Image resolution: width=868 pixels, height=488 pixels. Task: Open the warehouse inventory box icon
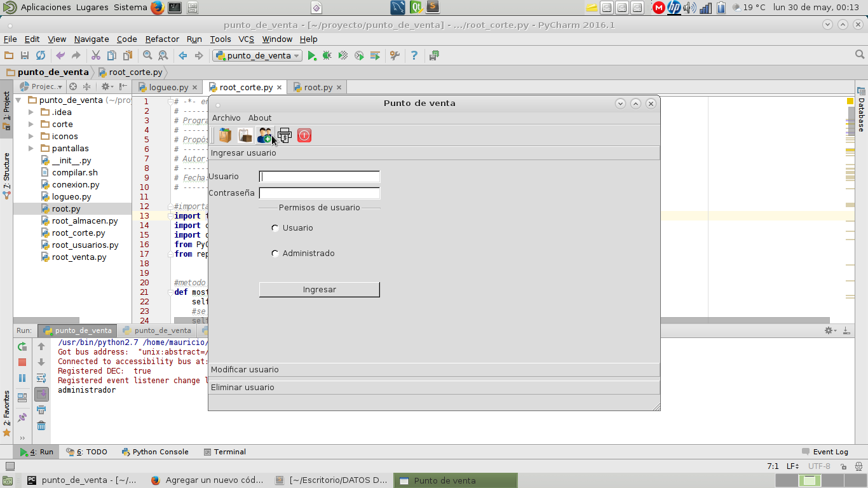point(245,135)
